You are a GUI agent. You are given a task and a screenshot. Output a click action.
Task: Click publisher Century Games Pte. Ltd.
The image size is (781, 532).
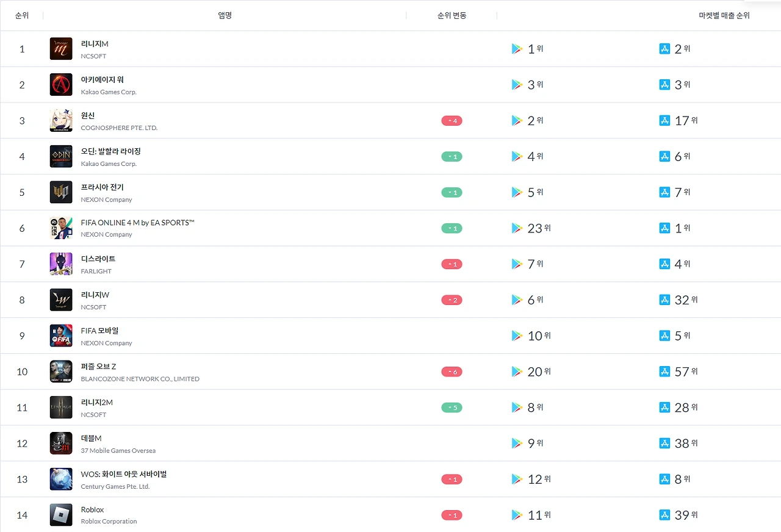pyautogui.click(x=115, y=487)
